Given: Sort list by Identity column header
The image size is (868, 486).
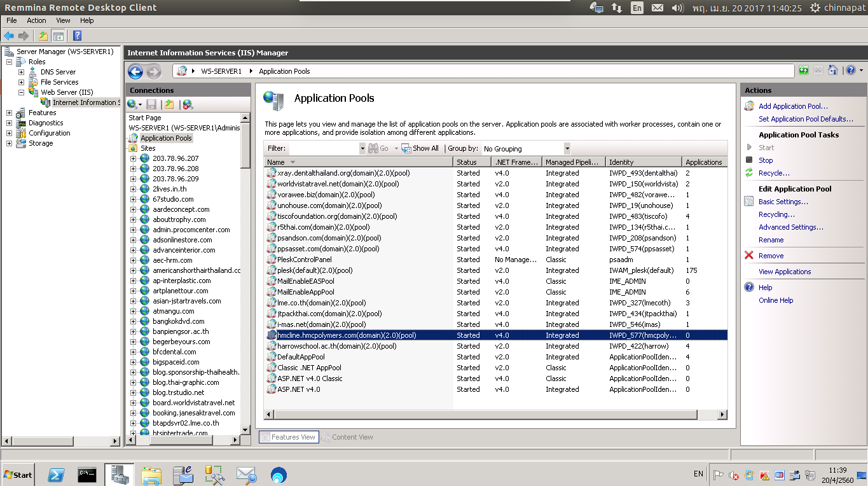Looking at the screenshot, I should tap(641, 162).
